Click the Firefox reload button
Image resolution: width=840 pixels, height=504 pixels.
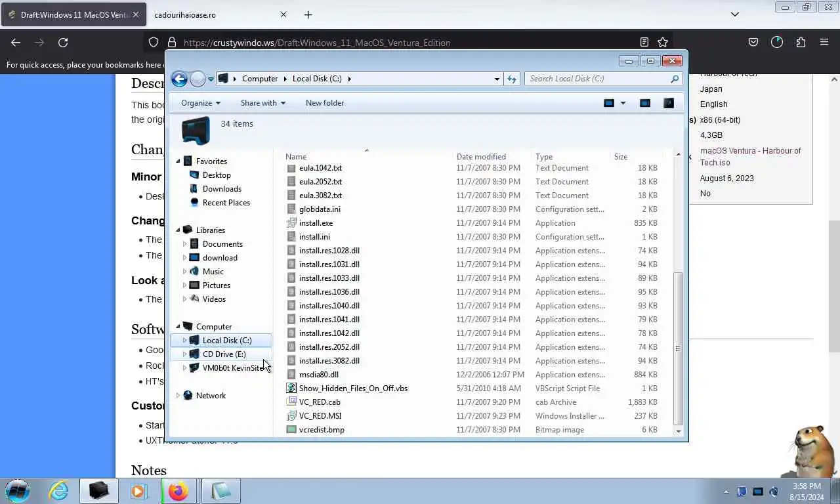63,43
